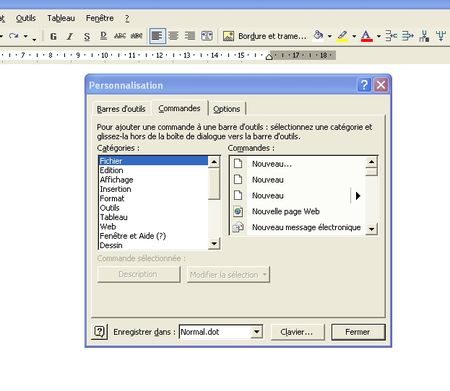The image size is (450, 391).
Task: Toggle underline with the S button
Action: [x=87, y=36]
